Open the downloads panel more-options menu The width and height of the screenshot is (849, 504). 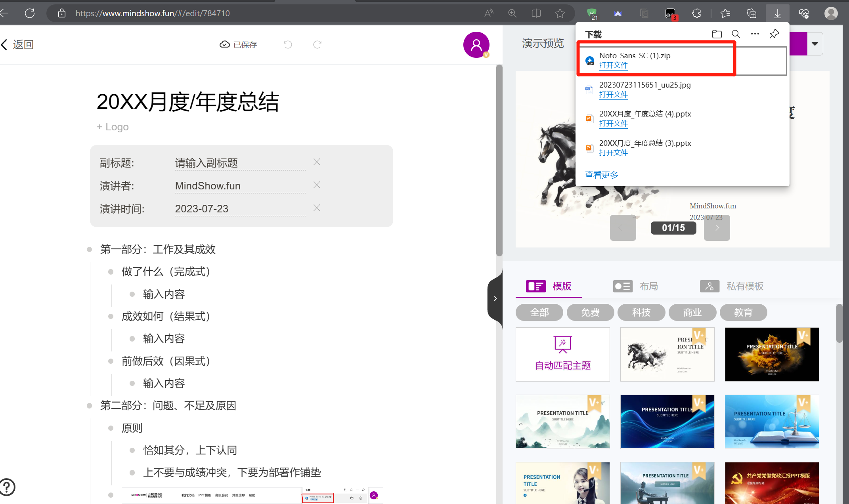tap(754, 34)
